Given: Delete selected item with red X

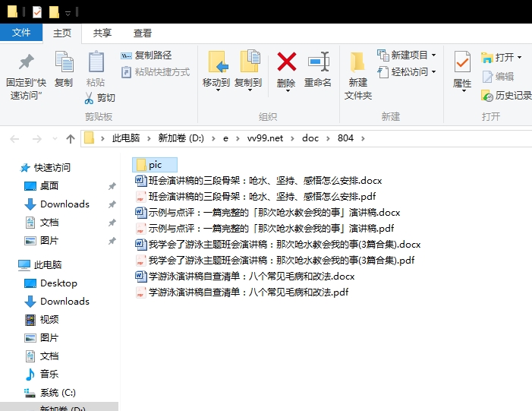Looking at the screenshot, I should click(286, 71).
